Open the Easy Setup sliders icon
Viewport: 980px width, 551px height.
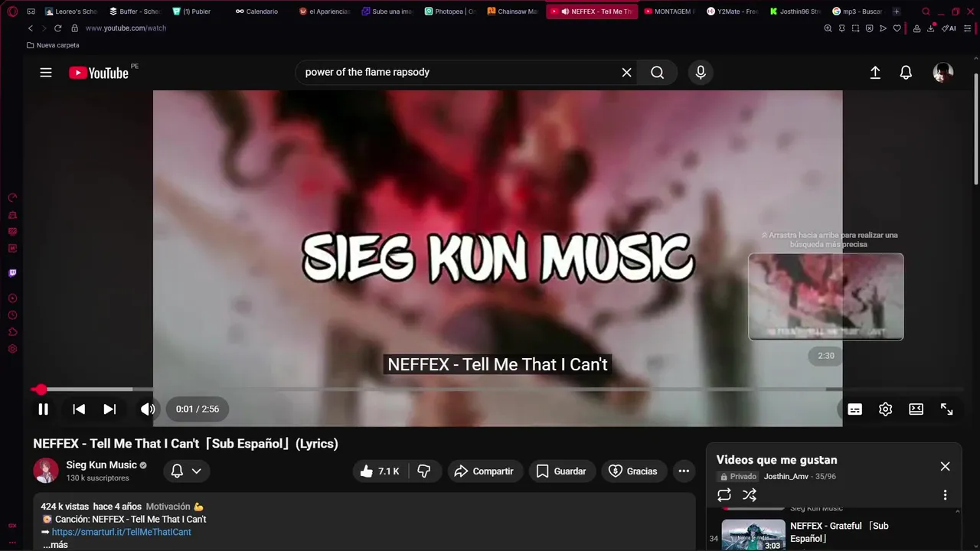[969, 28]
